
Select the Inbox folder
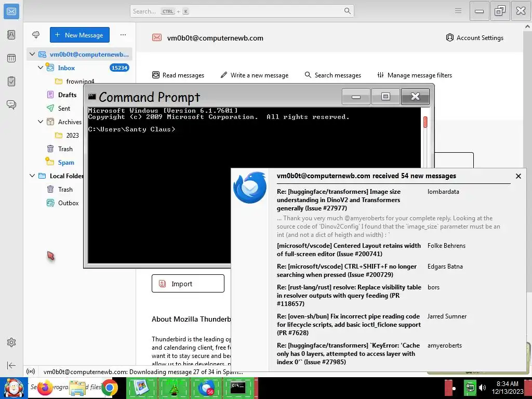coord(66,68)
